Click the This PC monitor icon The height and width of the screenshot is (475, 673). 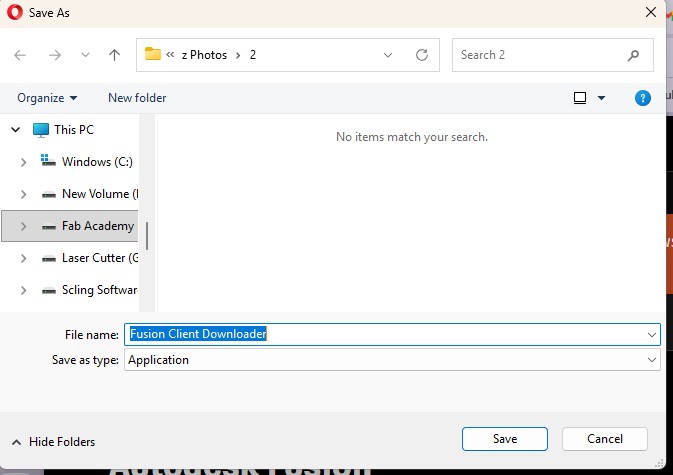(41, 130)
